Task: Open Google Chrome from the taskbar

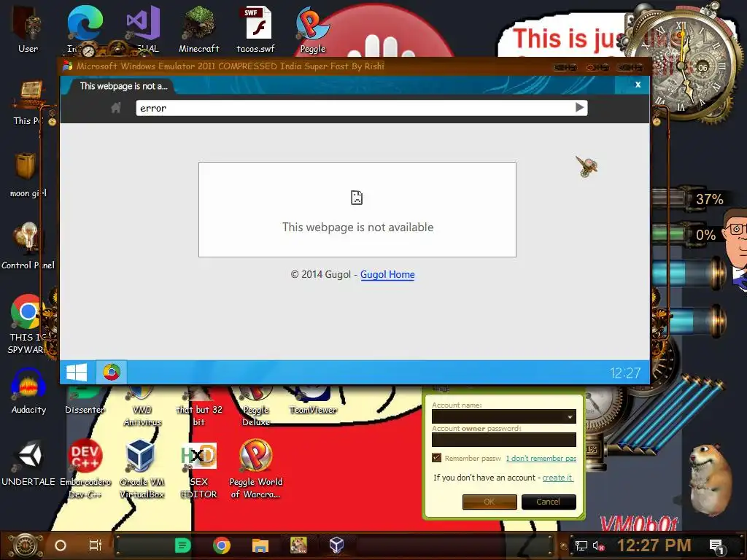Action: (x=222, y=545)
